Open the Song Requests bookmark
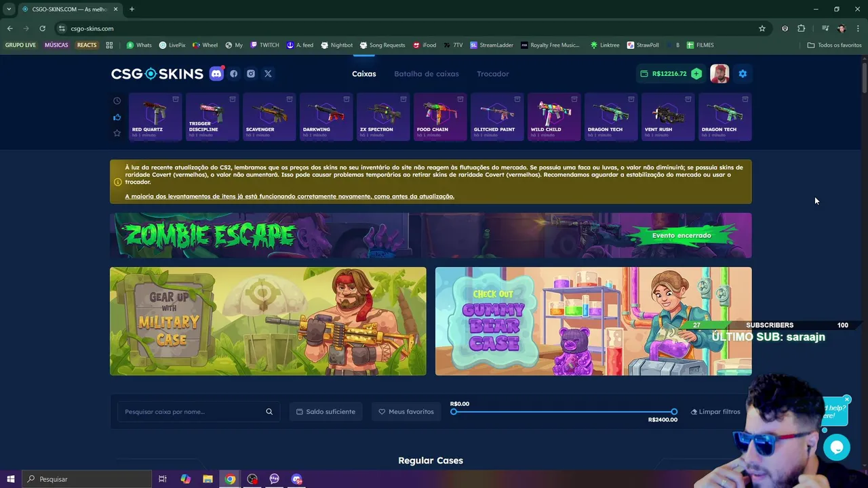 (382, 45)
